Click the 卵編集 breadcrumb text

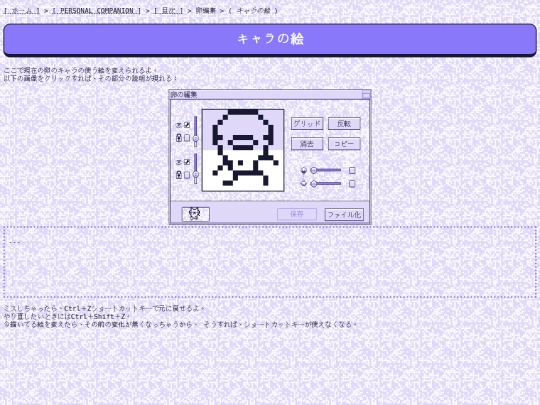pyautogui.click(x=206, y=11)
